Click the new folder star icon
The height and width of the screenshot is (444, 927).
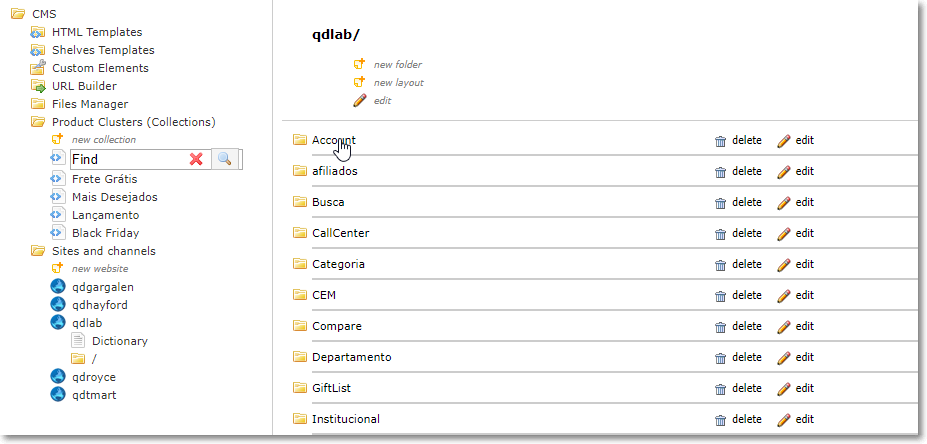pos(360,65)
